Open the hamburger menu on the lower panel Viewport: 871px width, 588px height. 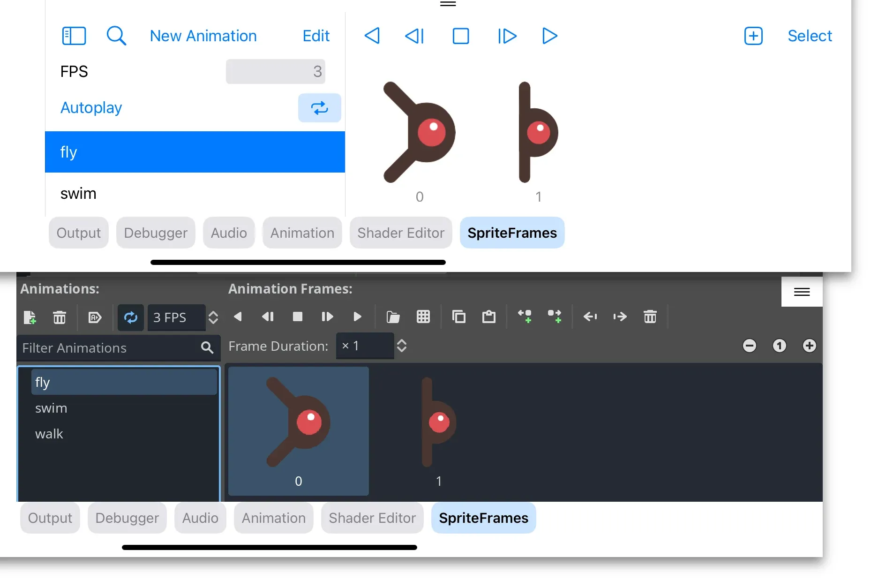802,292
